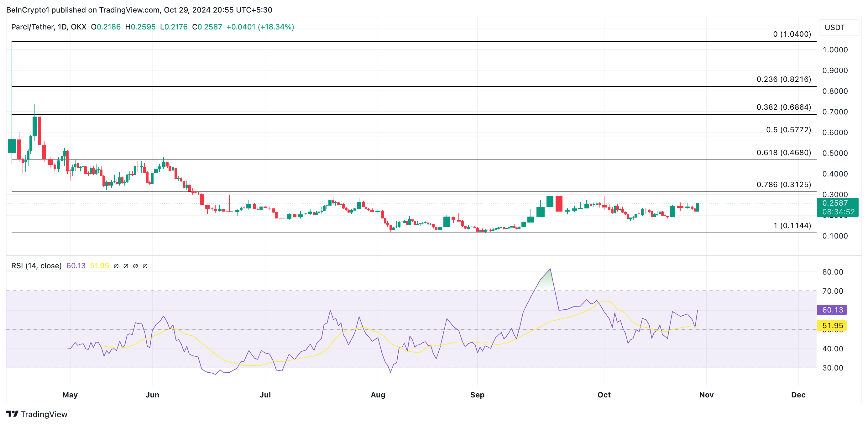Click the 1.0000 price on the price axis
The image size is (868, 425).
835,50
